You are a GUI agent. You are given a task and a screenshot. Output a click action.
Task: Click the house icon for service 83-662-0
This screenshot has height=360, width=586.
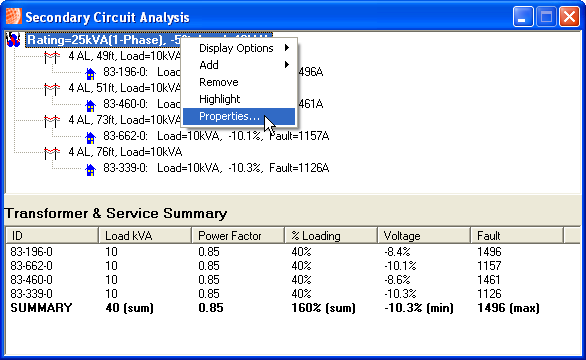90,138
